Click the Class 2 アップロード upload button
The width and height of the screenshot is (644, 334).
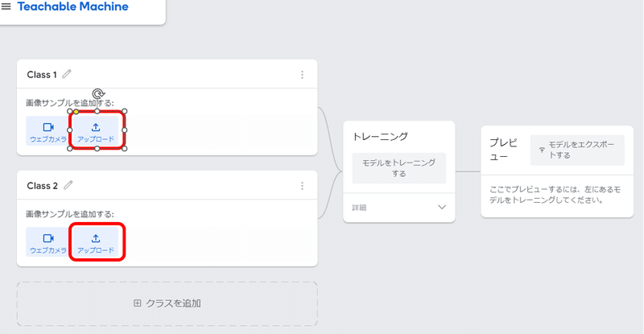point(96,242)
